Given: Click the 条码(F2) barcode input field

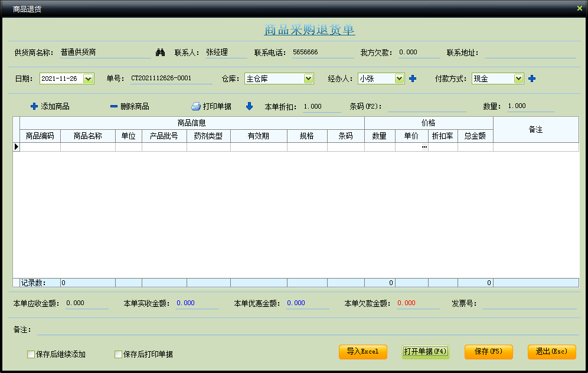Looking at the screenshot, I should point(427,106).
